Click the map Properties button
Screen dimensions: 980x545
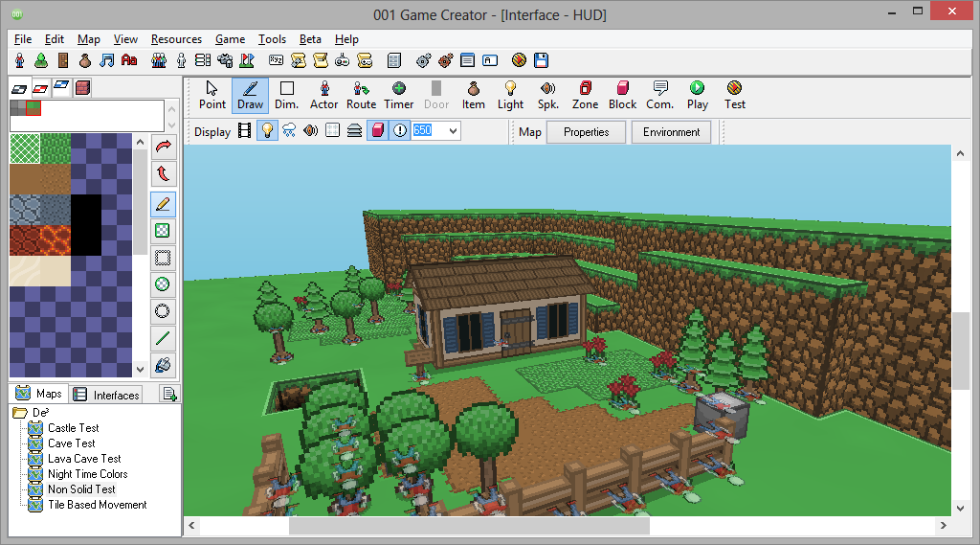tap(586, 132)
